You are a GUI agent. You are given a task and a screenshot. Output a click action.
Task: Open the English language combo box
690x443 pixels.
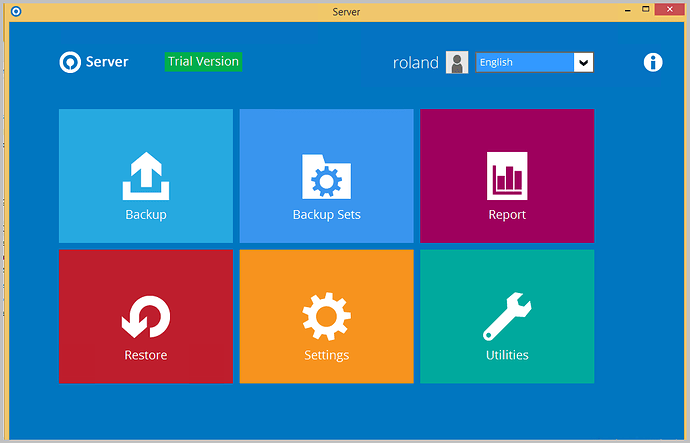point(524,62)
